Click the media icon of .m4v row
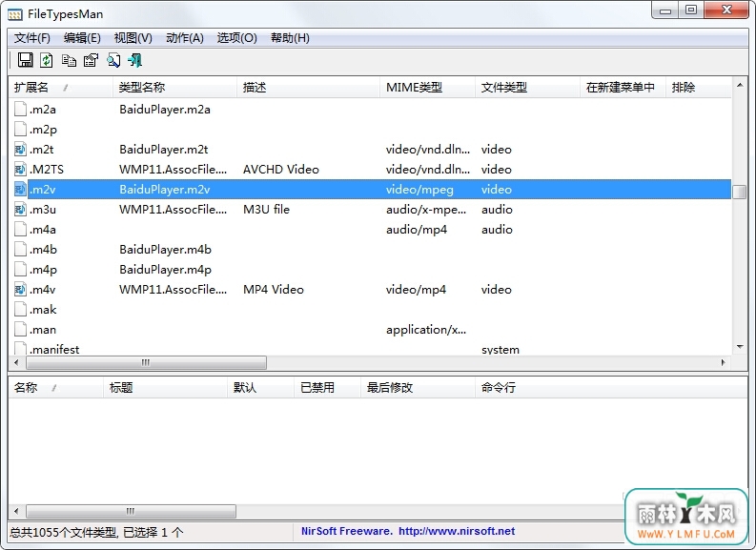Screen dimensions: 756x550 click(x=20, y=289)
